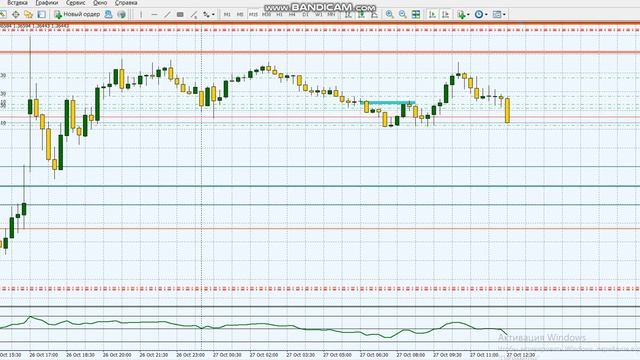Viewport: 640px width, 360px height.
Task: Click the gray globe icon in the toolbar
Action: coord(122,14)
